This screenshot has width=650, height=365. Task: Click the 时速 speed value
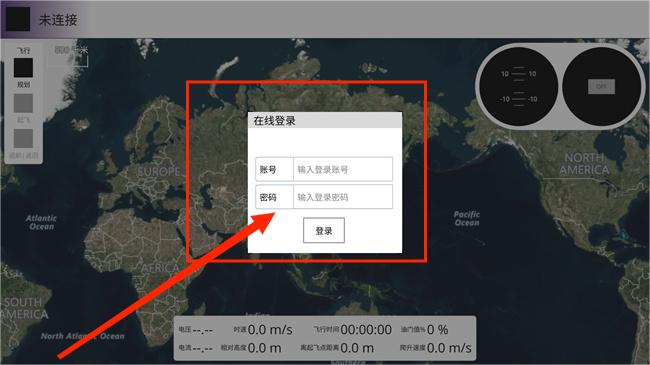270,330
